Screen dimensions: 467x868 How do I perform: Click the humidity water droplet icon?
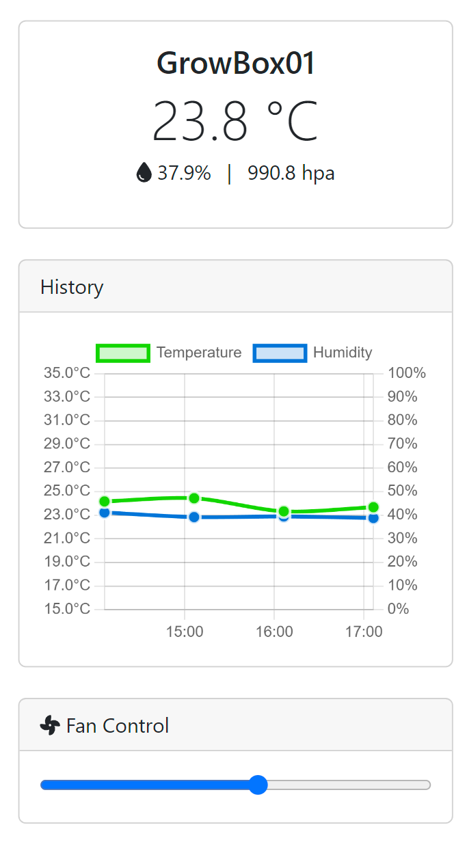point(144,173)
